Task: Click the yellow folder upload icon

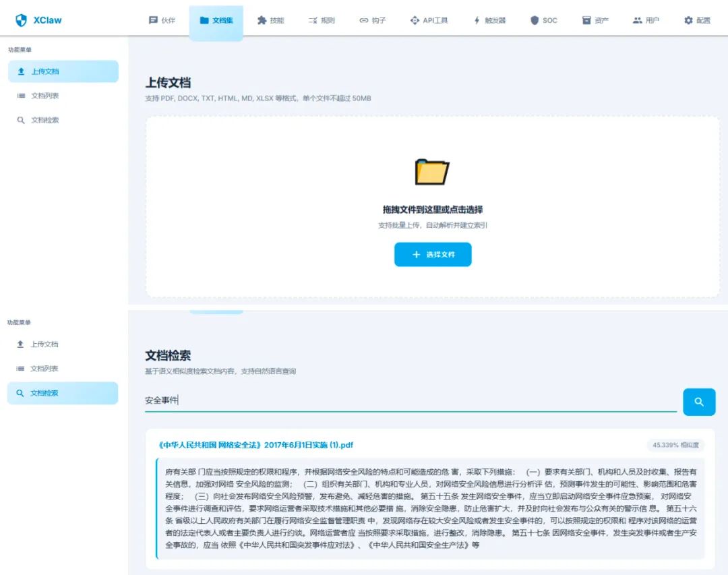Action: point(432,172)
